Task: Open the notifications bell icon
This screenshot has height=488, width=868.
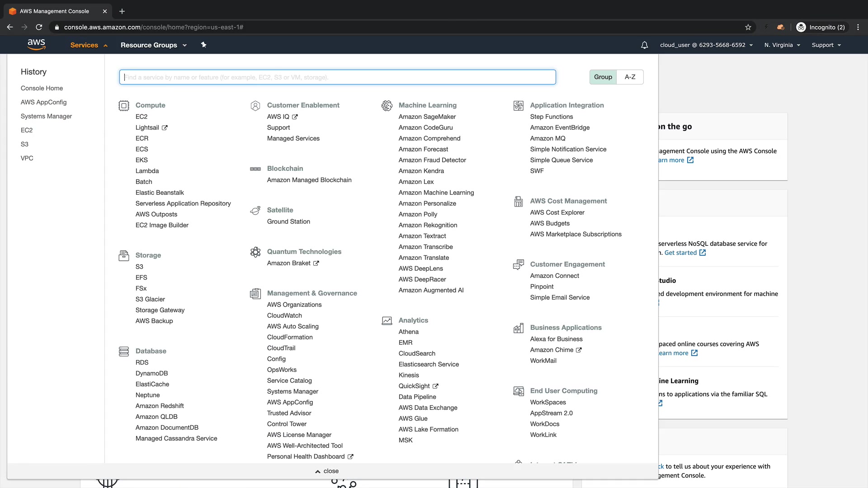Action: [x=644, y=45]
